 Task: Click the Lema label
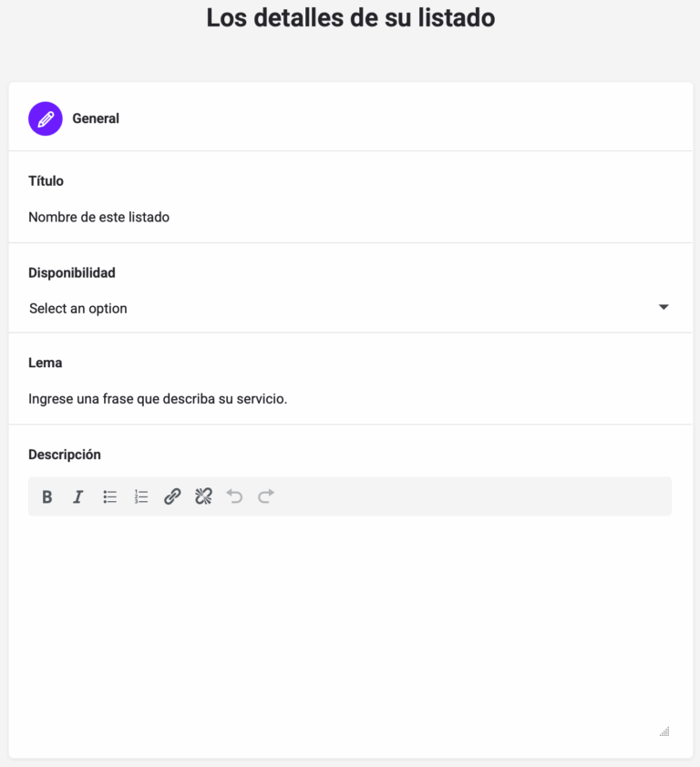coord(45,363)
